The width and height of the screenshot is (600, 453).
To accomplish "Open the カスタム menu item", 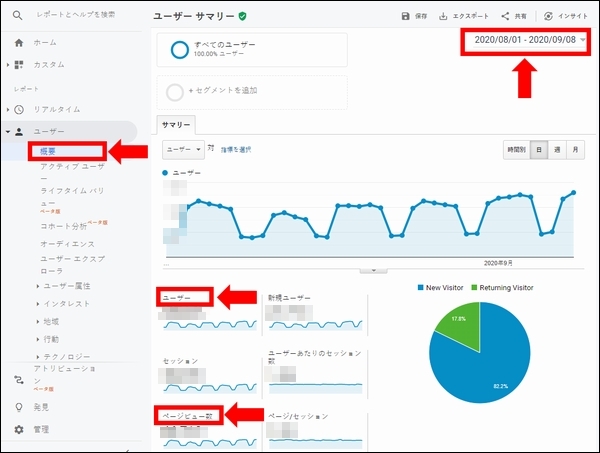I will [49, 65].
